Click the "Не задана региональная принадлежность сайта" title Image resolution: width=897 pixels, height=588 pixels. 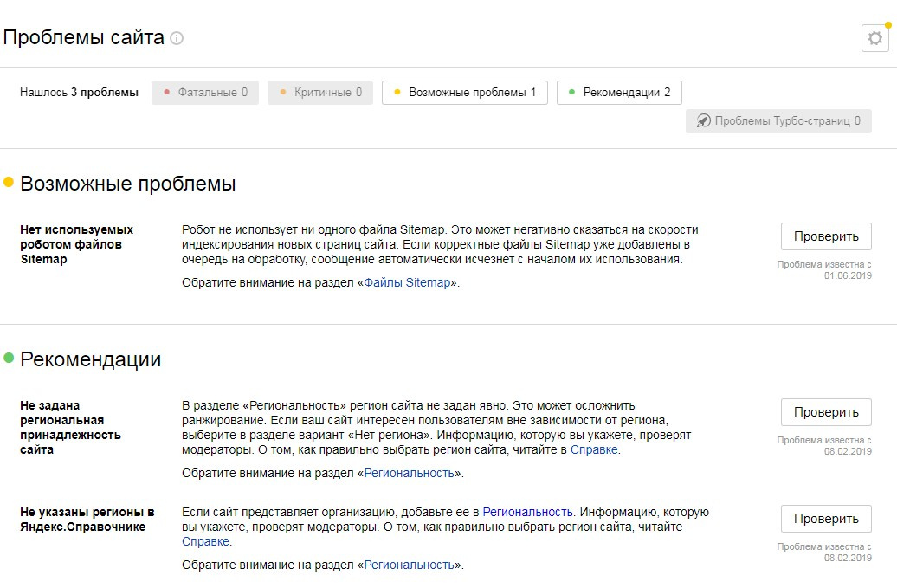pos(70,427)
